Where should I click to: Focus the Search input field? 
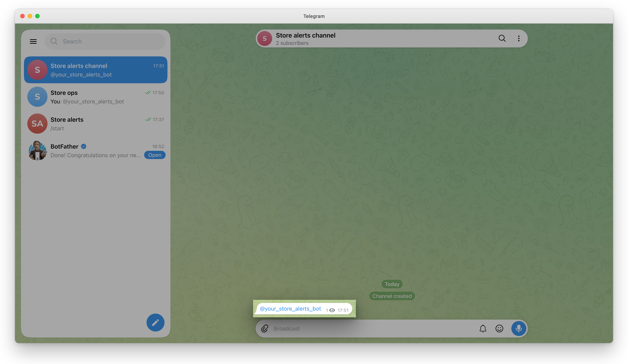pos(105,41)
